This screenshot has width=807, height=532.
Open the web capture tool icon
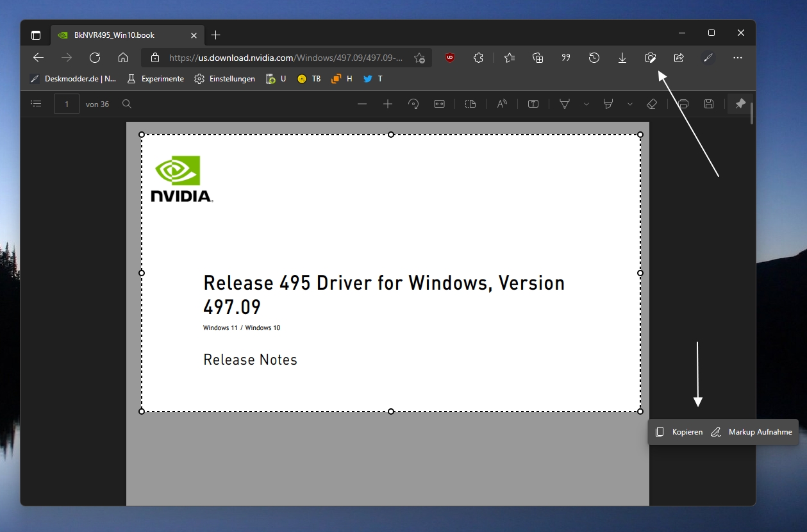(x=650, y=58)
